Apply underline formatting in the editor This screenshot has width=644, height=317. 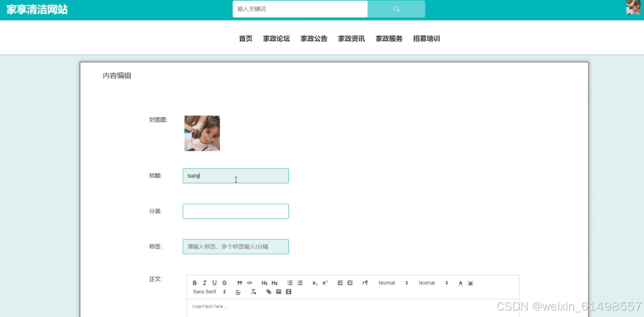215,283
